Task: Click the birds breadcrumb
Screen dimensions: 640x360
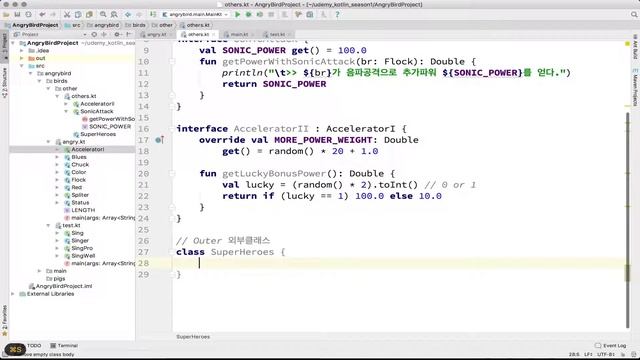Action: click(136, 25)
